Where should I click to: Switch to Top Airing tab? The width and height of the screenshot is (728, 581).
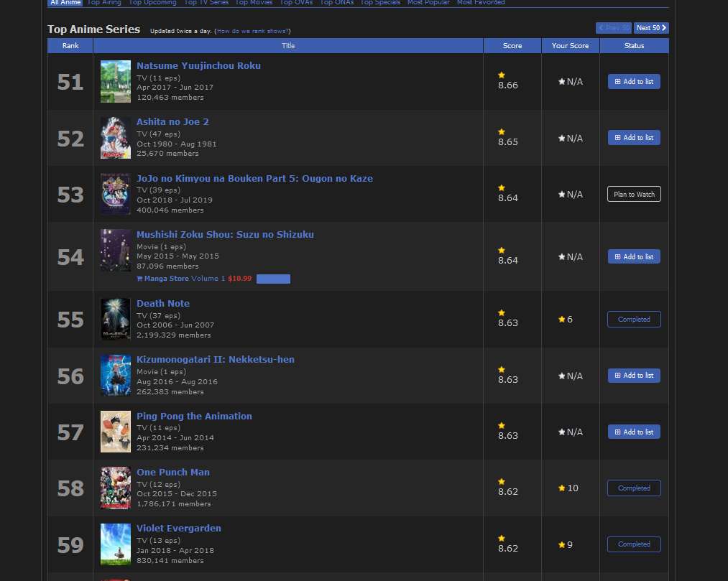104,2
